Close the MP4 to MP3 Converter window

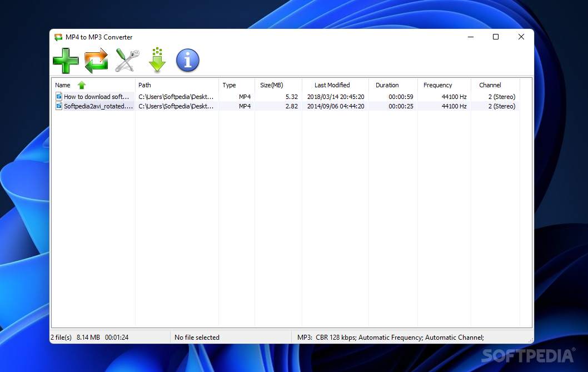pos(521,37)
